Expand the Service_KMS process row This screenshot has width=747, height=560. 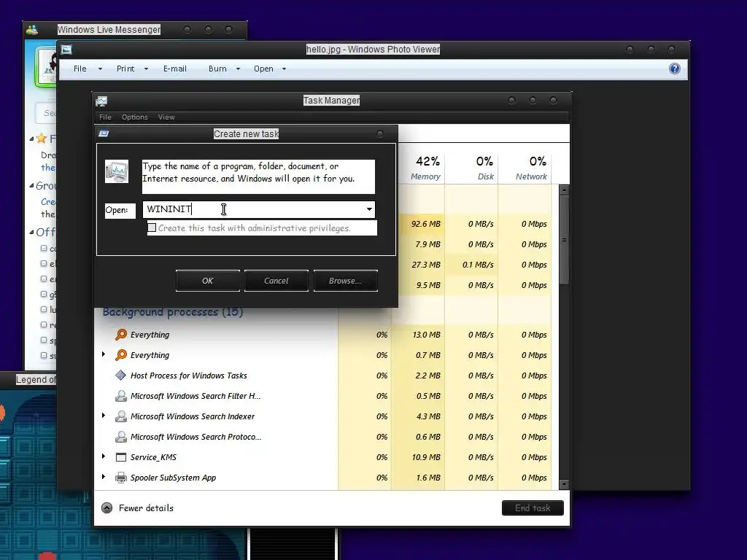pos(104,456)
